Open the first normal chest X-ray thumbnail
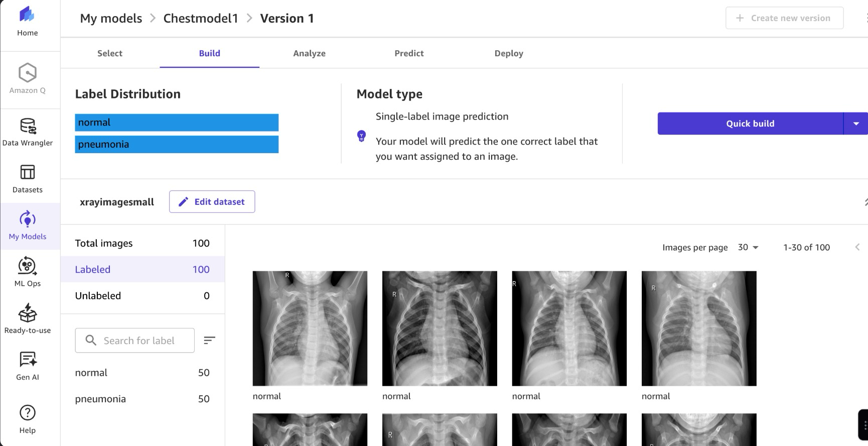The image size is (868, 446). (310, 328)
